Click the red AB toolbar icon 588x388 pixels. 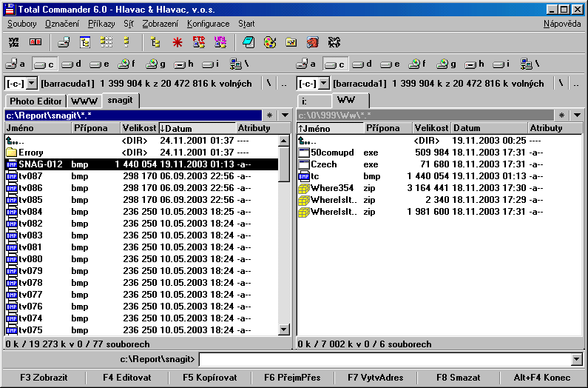[x=36, y=42]
